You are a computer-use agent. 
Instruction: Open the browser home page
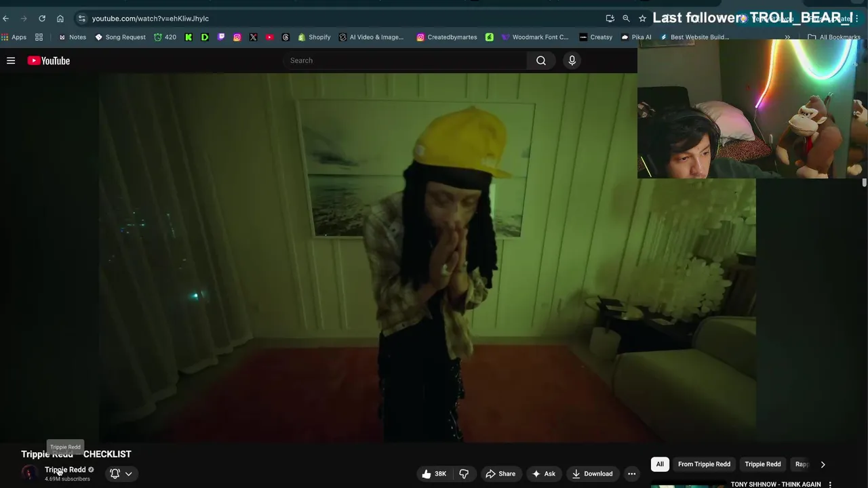click(60, 18)
